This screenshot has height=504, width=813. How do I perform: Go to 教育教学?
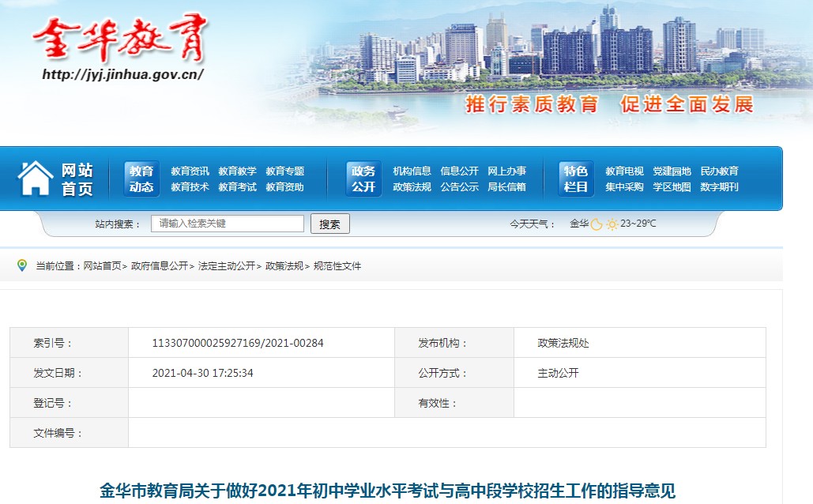(x=238, y=171)
